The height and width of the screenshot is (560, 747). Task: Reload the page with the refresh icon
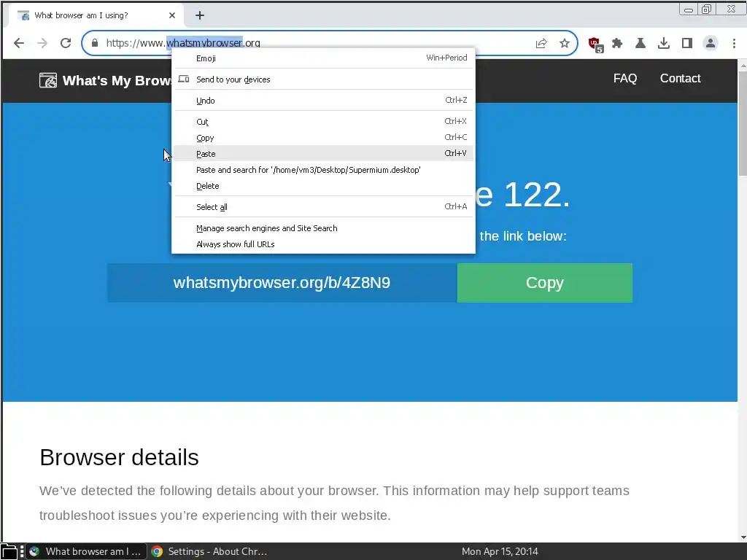[x=66, y=43]
